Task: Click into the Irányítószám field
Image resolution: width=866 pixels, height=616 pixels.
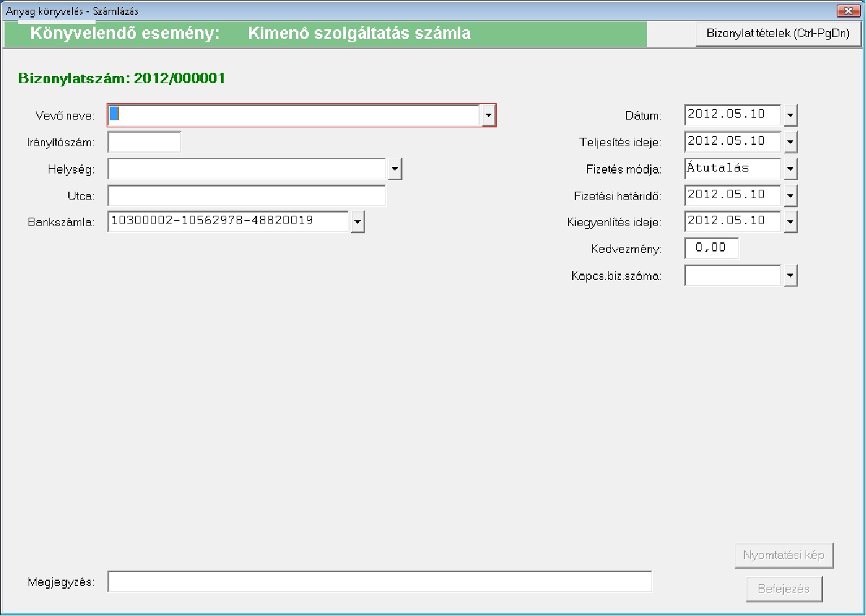Action: tap(144, 142)
